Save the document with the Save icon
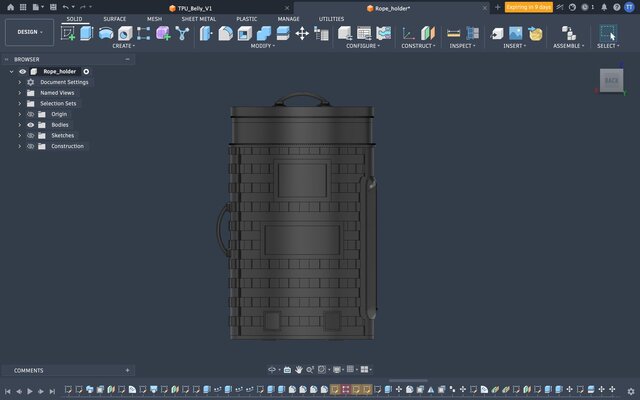The height and width of the screenshot is (400, 640). tap(53, 7)
